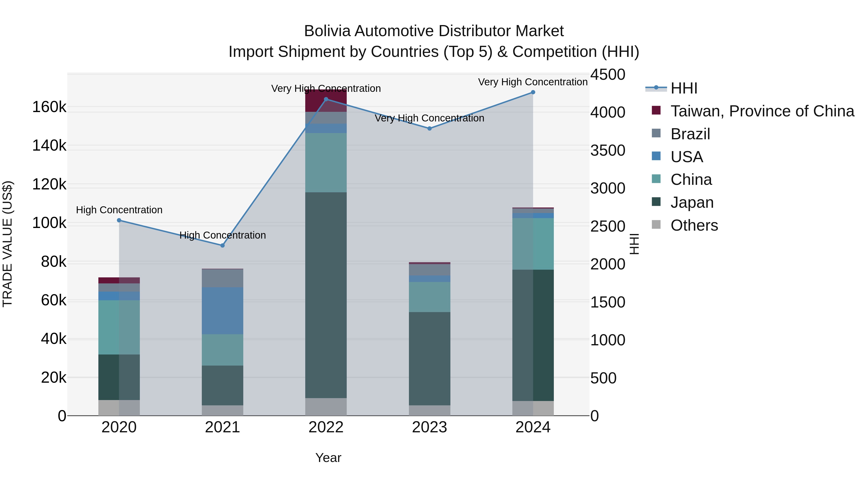Click the 2021 x-axis label
The height and width of the screenshot is (488, 868).
(x=222, y=427)
